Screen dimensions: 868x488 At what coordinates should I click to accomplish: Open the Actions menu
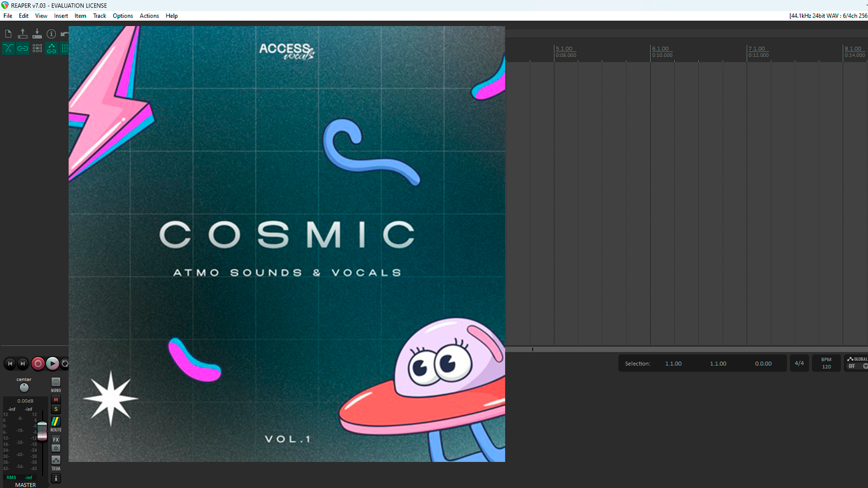point(149,16)
